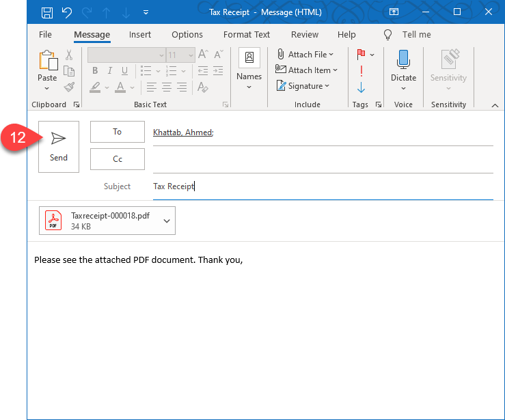Toggle the bulleted list
The image size is (505, 420).
(x=146, y=70)
